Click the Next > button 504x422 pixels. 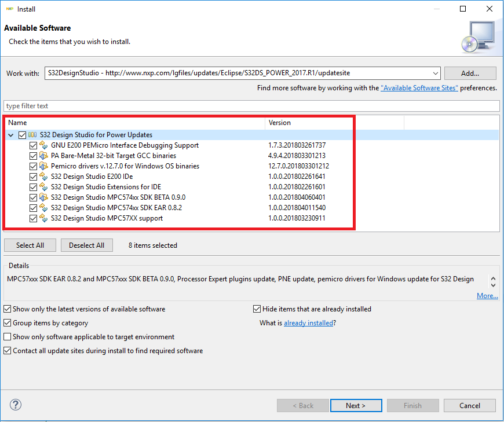coord(356,406)
